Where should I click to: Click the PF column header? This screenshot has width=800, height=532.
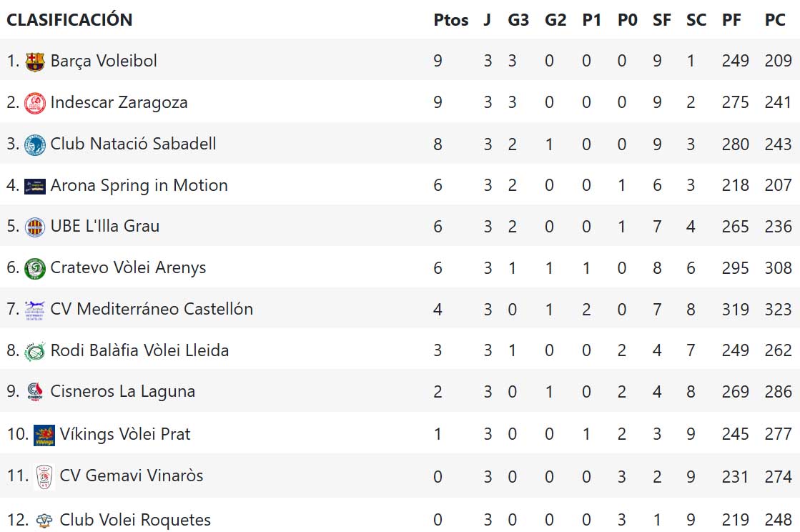click(x=731, y=20)
